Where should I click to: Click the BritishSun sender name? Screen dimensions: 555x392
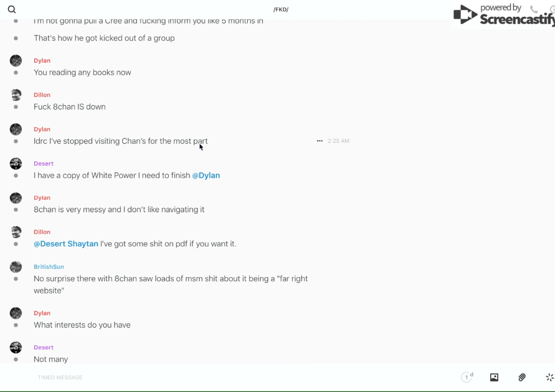(49, 267)
